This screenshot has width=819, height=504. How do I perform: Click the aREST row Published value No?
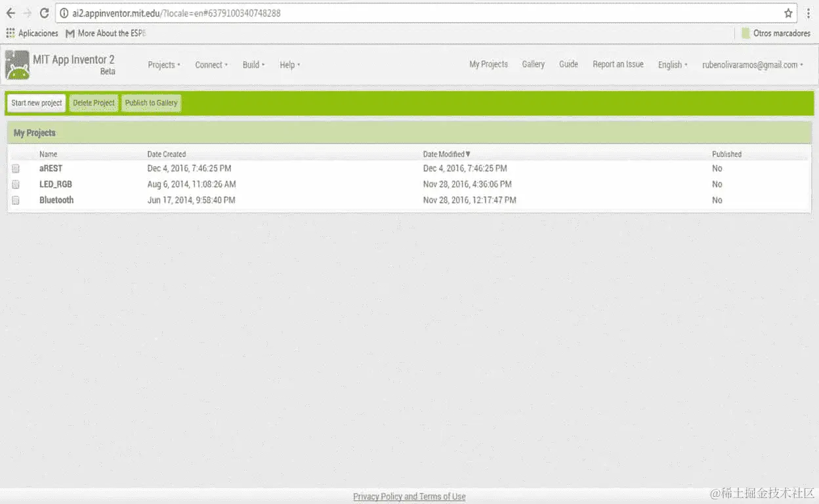point(717,169)
